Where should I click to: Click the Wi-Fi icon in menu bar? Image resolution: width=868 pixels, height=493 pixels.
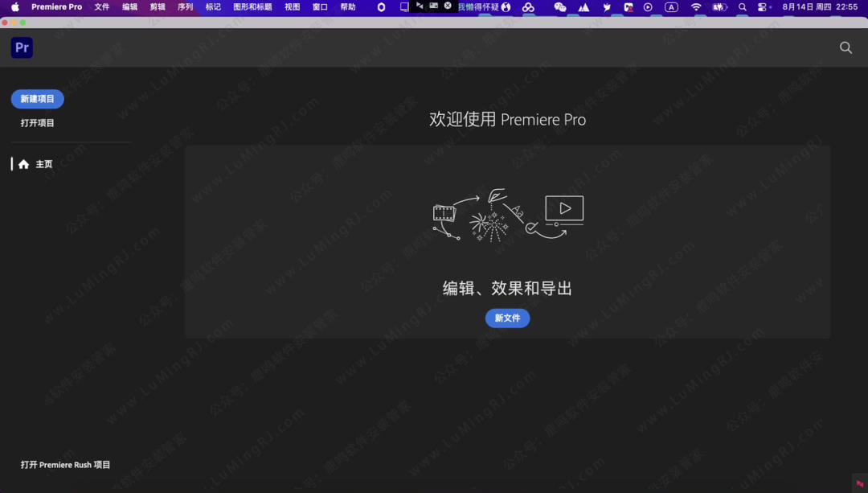click(x=696, y=6)
